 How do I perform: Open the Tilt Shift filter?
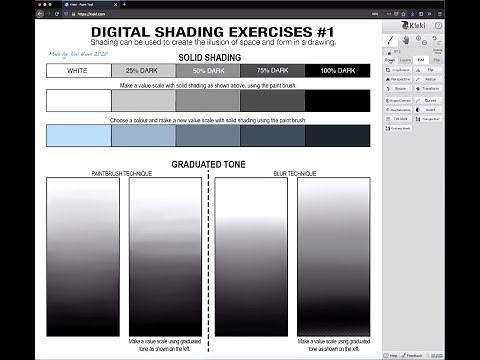[398, 119]
